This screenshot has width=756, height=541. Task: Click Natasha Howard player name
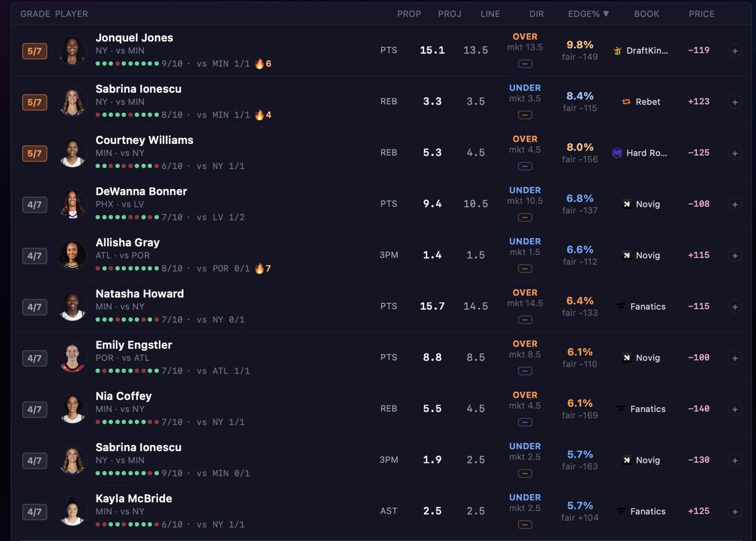[140, 294]
